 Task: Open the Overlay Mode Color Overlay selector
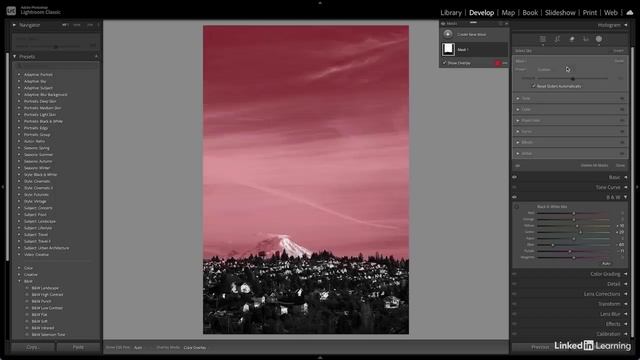(x=195, y=347)
